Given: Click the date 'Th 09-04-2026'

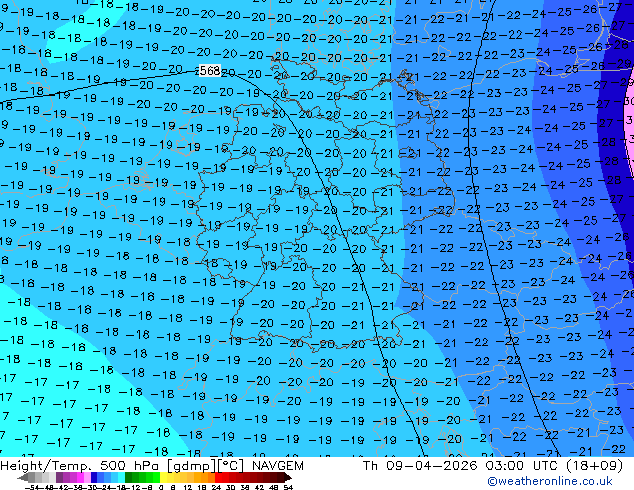Looking at the screenshot, I should [420, 466].
